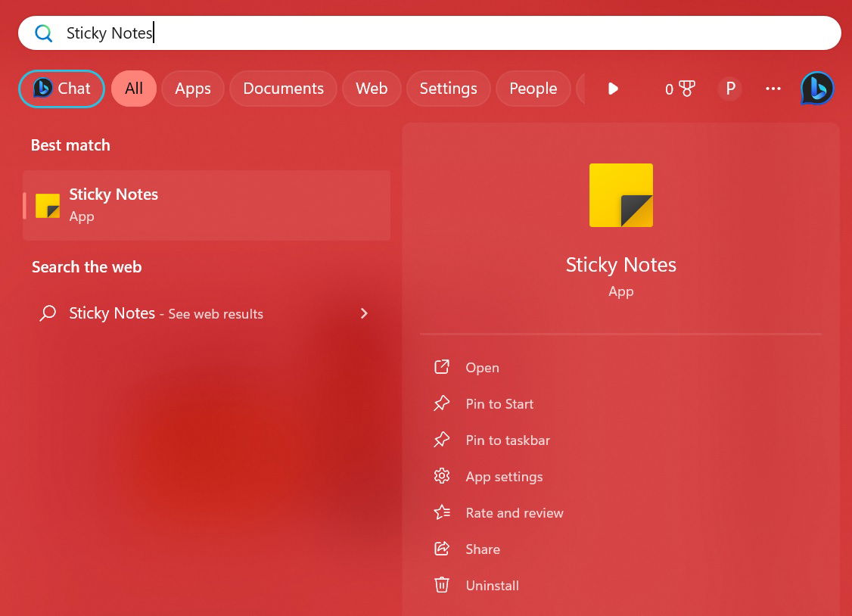
Task: Show more filters with the play arrow
Action: [x=613, y=89]
